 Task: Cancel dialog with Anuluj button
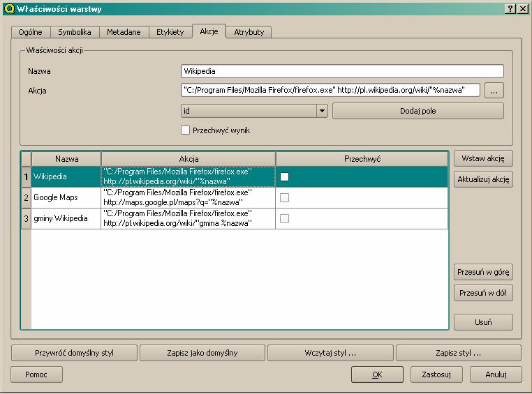tap(496, 374)
